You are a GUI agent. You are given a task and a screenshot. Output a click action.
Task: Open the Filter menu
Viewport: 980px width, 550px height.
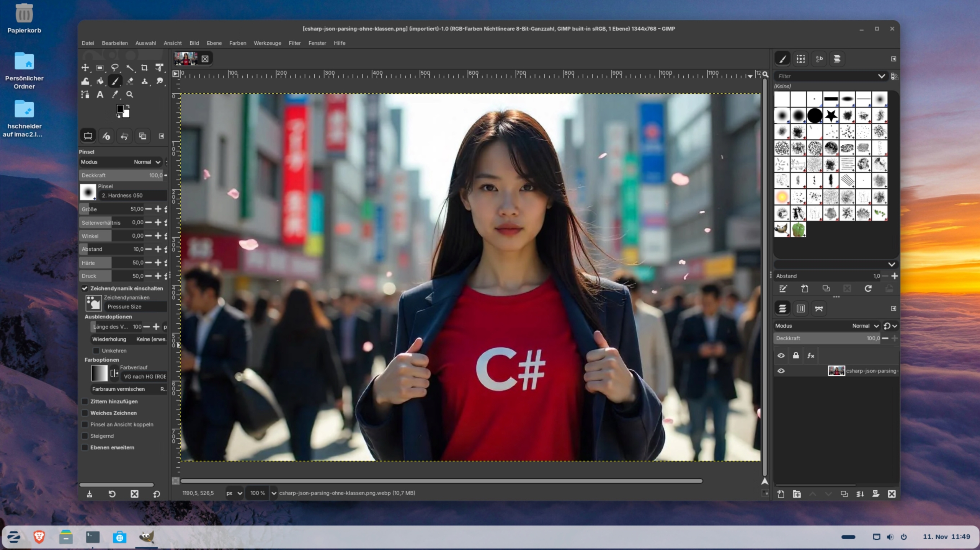coord(294,43)
